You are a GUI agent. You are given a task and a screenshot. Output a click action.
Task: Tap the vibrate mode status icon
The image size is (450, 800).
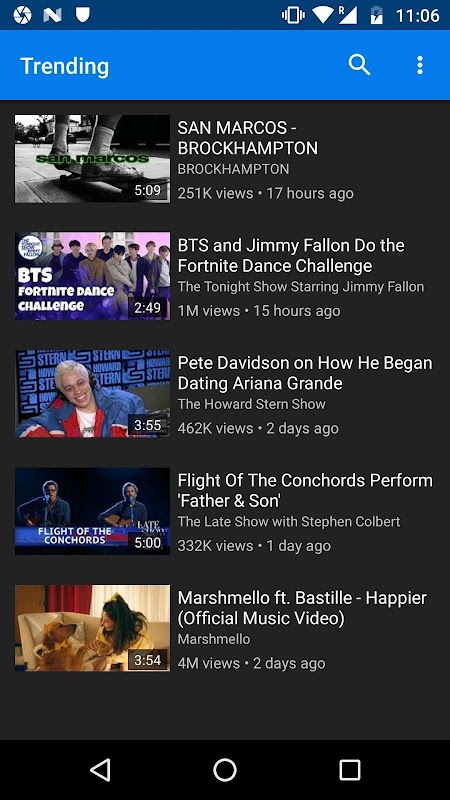coord(293,15)
